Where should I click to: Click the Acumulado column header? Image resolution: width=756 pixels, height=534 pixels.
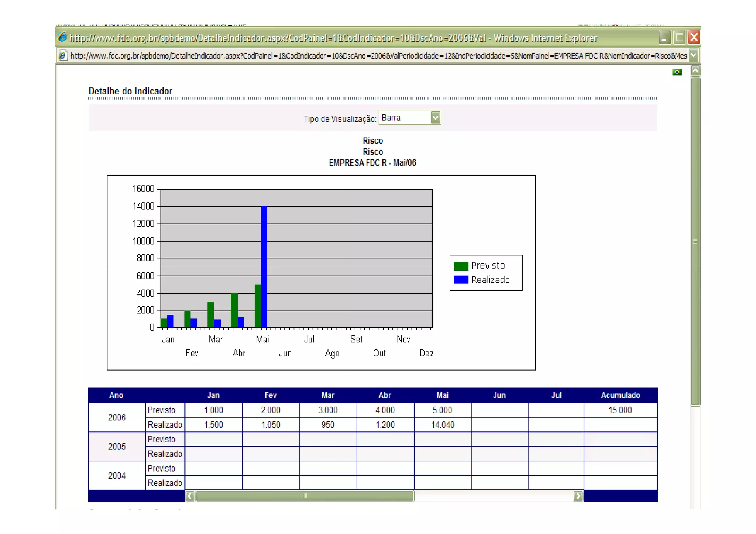coord(620,395)
